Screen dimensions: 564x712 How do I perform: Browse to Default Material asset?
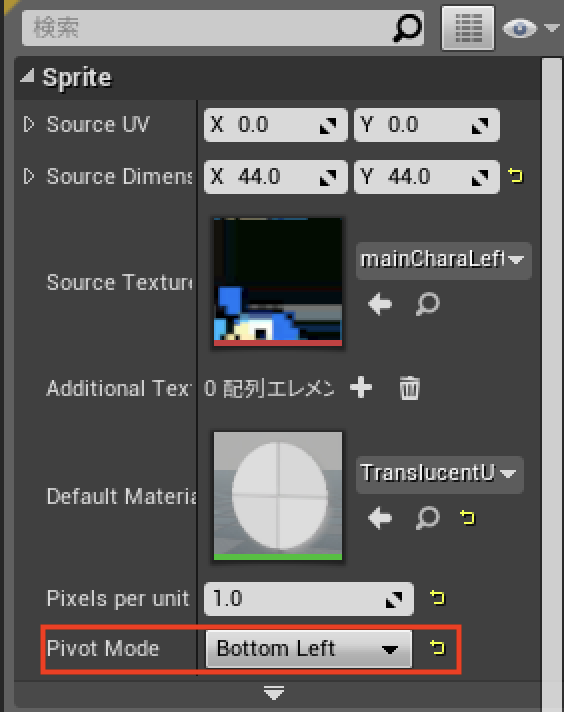click(x=427, y=518)
